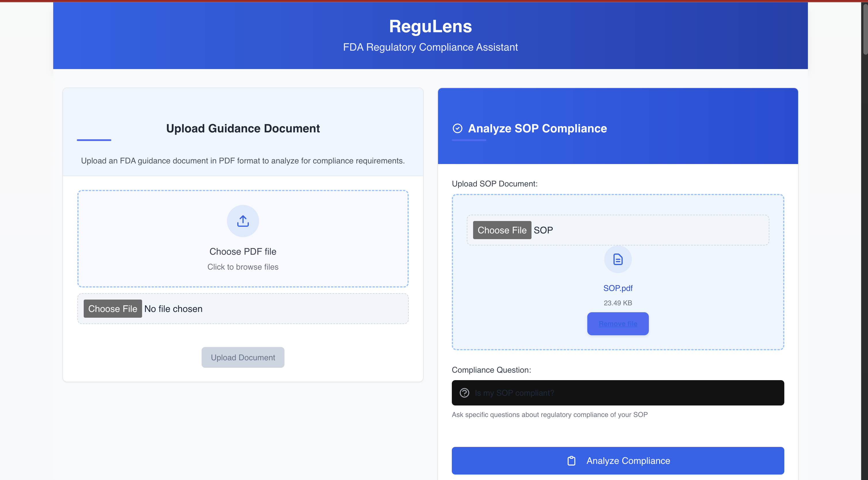Click the SOP.pdf file name
Screen dimensions: 868x480
[x=618, y=288]
